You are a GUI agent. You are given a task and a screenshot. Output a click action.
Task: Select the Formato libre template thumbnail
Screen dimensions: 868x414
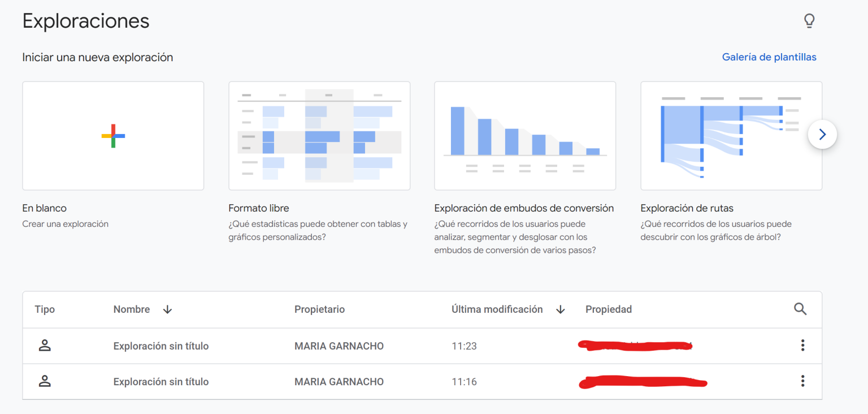(x=319, y=136)
